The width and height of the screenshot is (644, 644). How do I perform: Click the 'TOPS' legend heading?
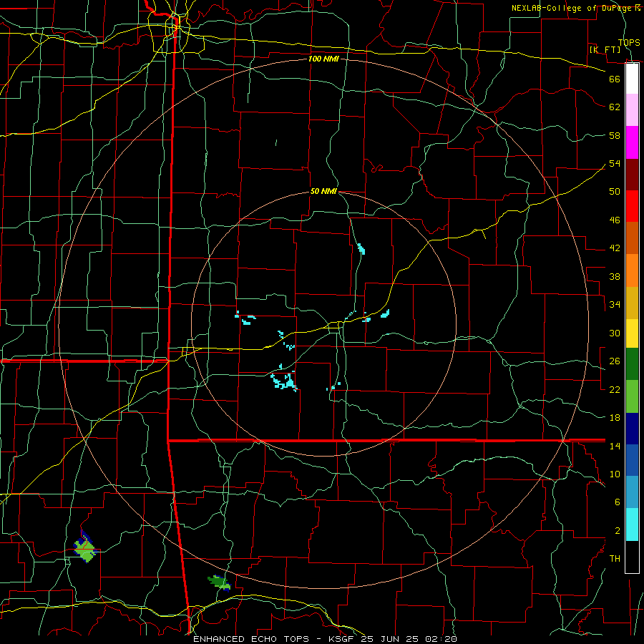coord(629,43)
